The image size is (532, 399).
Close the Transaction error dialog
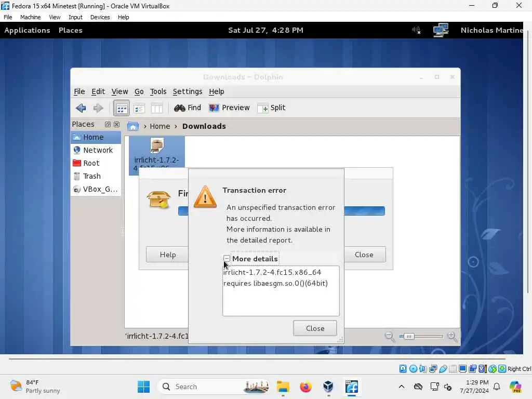pos(315,328)
